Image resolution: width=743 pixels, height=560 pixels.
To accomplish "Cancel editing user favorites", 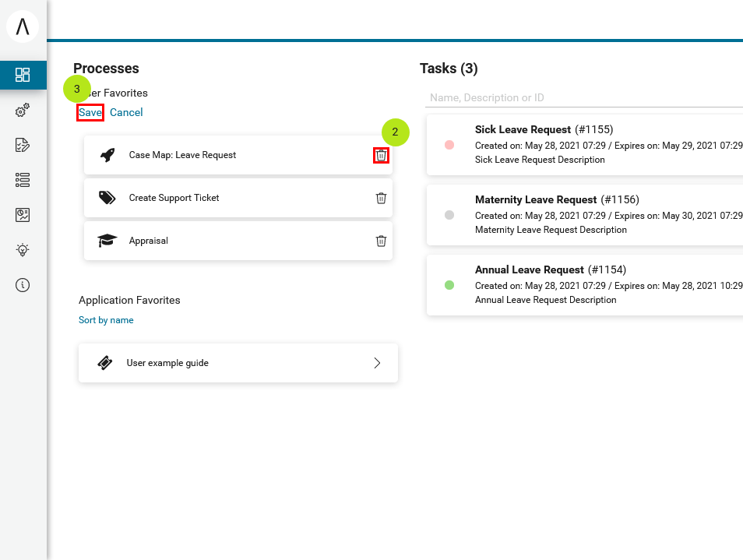I will [126, 112].
